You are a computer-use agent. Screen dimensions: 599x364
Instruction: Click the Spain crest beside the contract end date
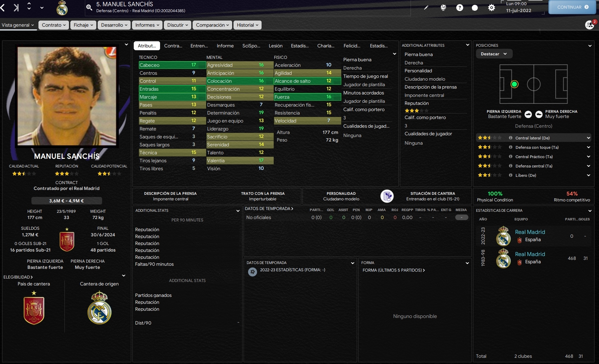[67, 239]
